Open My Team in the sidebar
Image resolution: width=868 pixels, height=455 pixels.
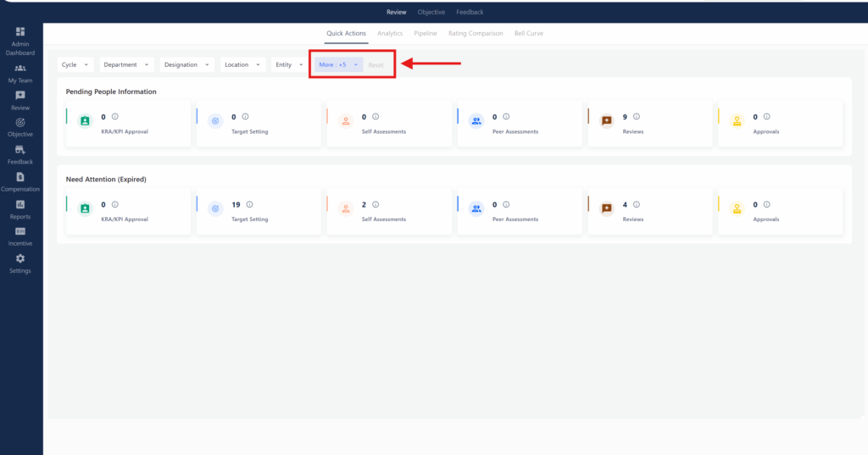[20, 74]
